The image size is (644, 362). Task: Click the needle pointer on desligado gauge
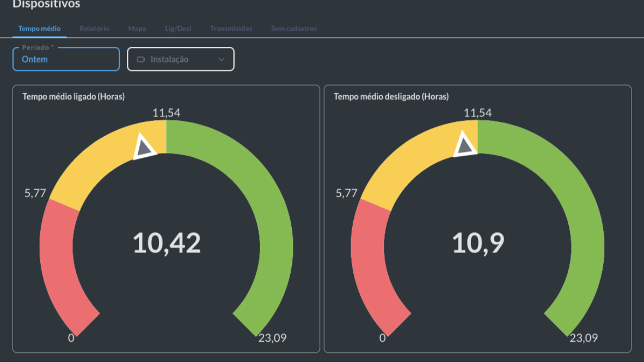465,145
